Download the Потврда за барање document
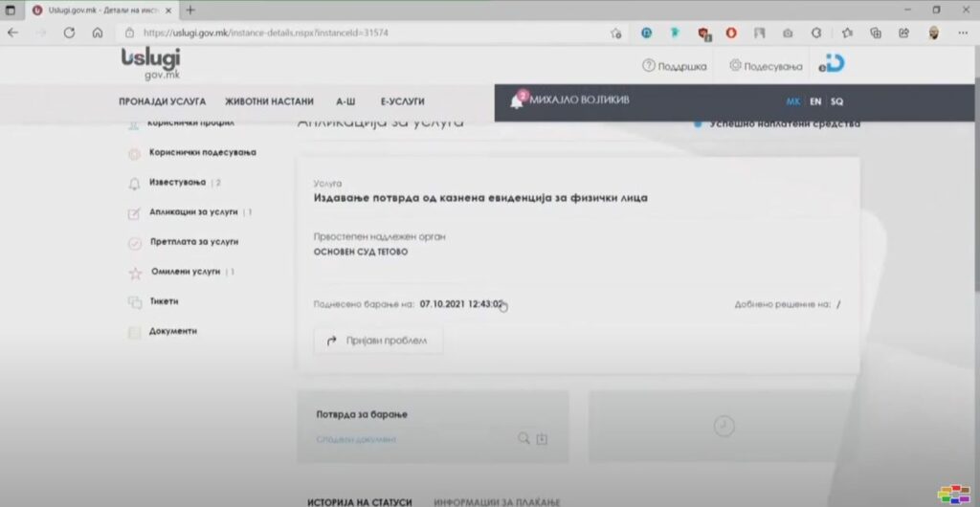Image resolution: width=980 pixels, height=507 pixels. [542, 438]
